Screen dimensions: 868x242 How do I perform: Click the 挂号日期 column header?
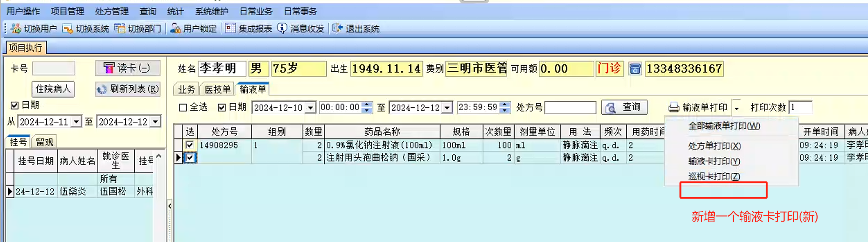click(36, 161)
